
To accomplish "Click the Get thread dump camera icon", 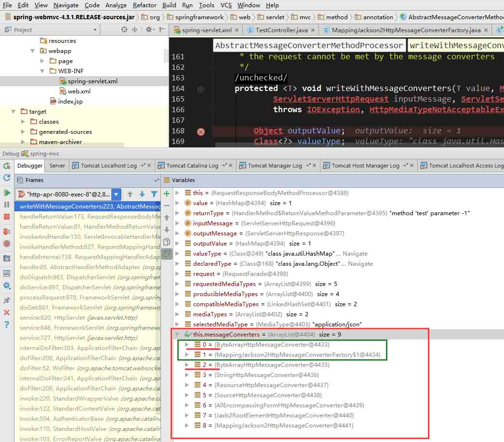I will point(7,258).
